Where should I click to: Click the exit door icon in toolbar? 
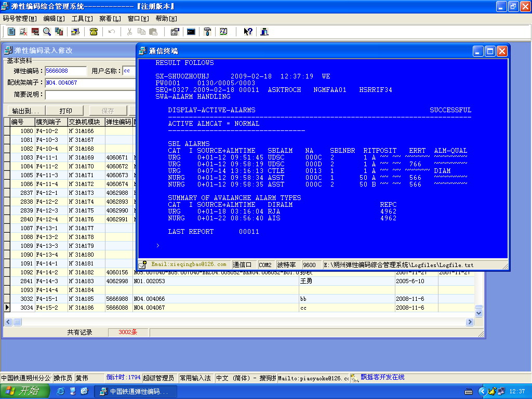[x=264, y=32]
